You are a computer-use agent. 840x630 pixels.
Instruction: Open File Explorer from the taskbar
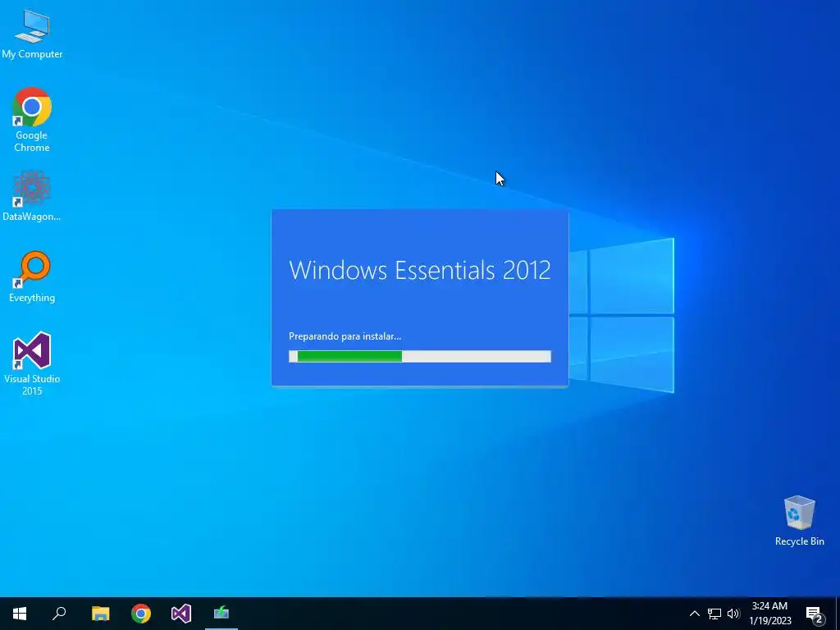click(x=100, y=614)
